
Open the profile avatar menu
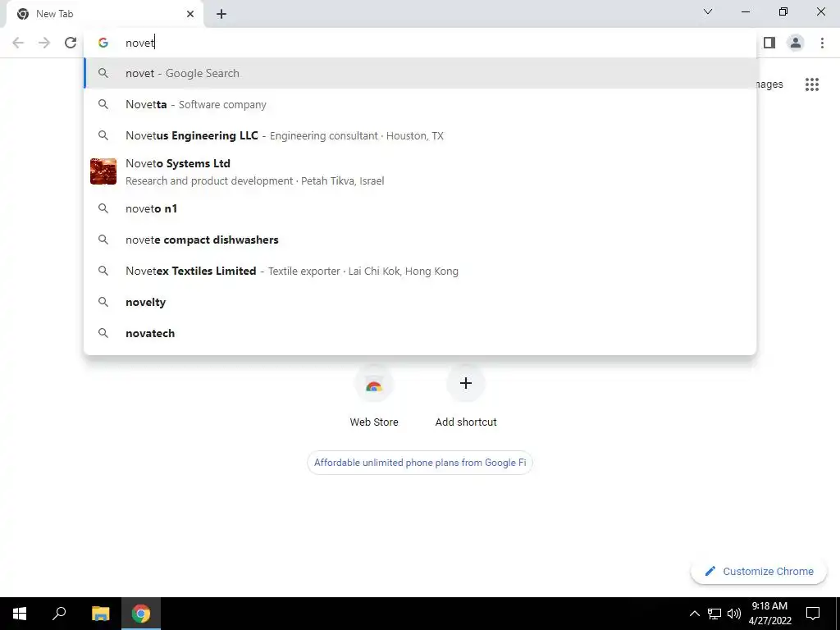(796, 43)
